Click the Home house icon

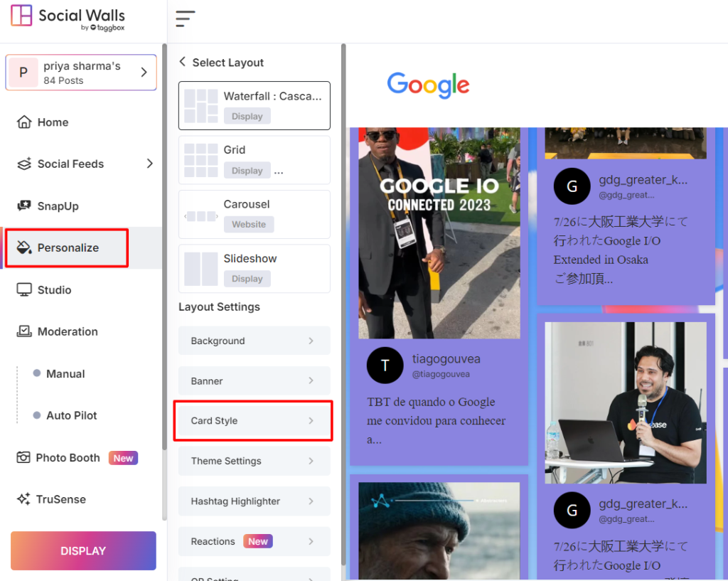pos(24,122)
